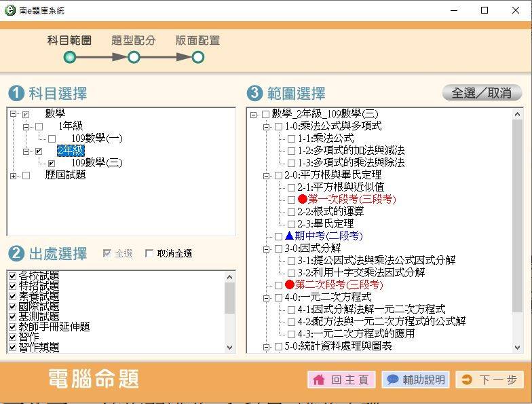Viewport: 532px width, 404px height.
Task: Click the 科目範圍 step circle
Action: pyautogui.click(x=70, y=57)
